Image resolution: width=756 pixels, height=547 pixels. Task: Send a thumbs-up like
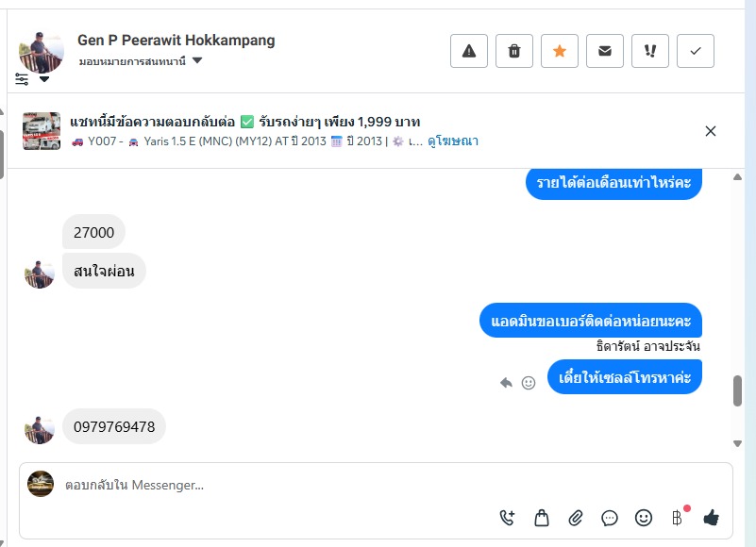(712, 517)
